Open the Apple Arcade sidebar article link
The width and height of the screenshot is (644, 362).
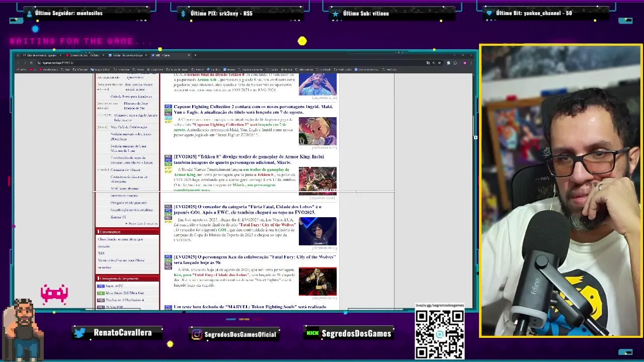pos(135,118)
